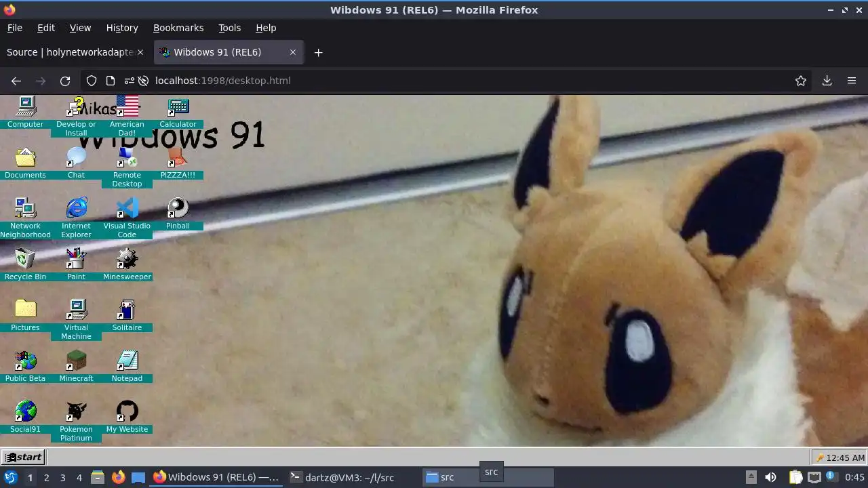Screen dimensions: 868x488
Task: Open file manager from panel quicklaunch
Action: tap(98, 477)
